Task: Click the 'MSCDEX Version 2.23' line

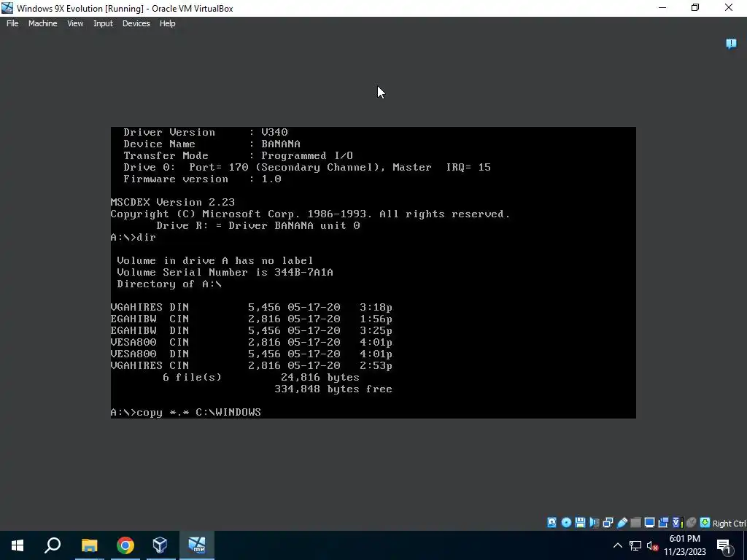Action: pos(172,203)
